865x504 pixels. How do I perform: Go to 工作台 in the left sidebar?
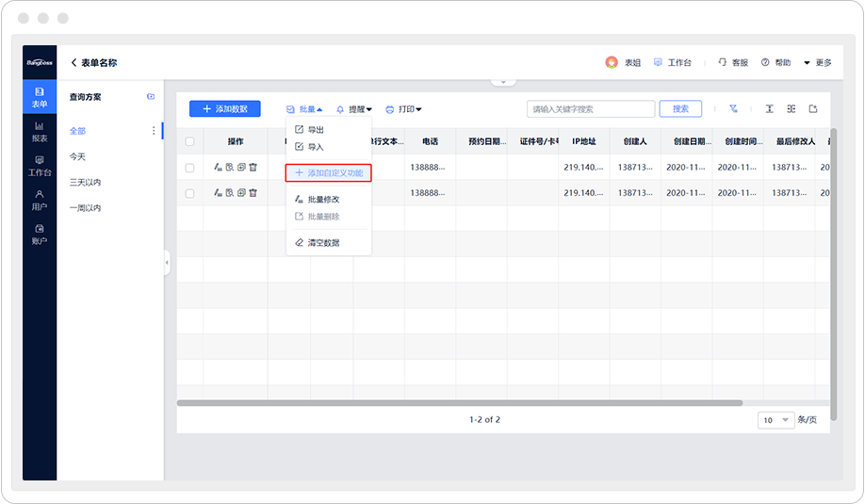39,166
